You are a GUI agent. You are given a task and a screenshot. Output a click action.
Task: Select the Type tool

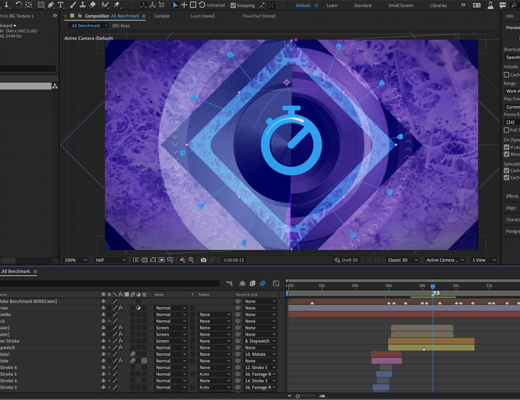61,5
